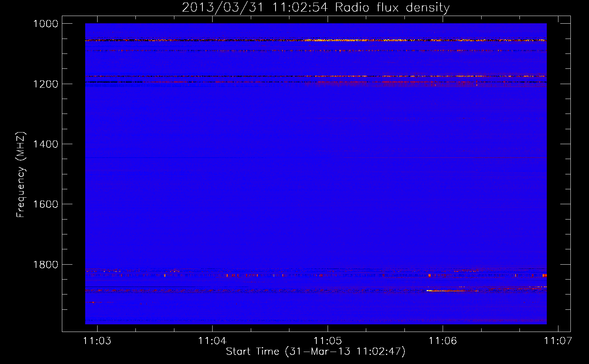589x364 pixels.
Task: Pick the 1400 frequency tick label
Action: click(46, 144)
